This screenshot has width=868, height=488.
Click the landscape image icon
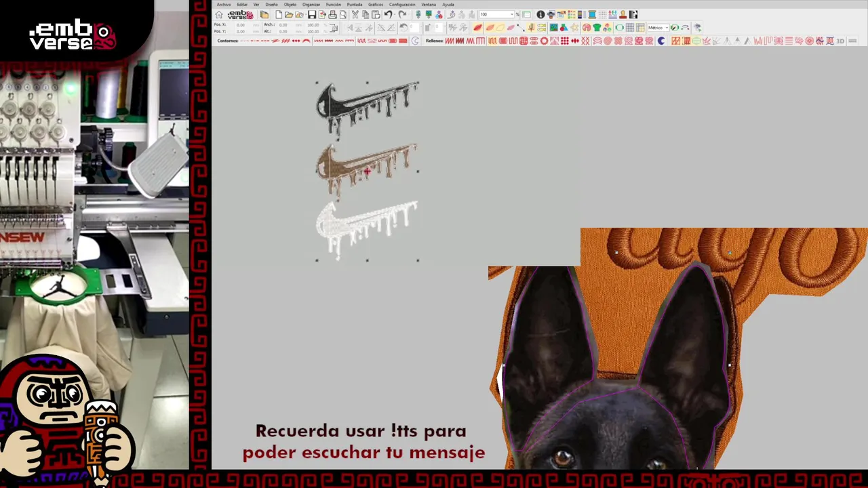click(x=554, y=27)
